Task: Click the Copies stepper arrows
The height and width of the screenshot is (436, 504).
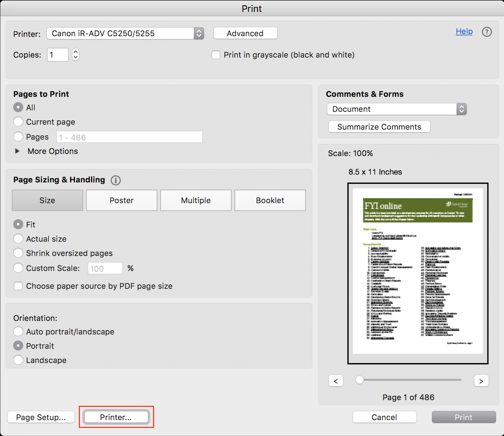Action: (76, 54)
